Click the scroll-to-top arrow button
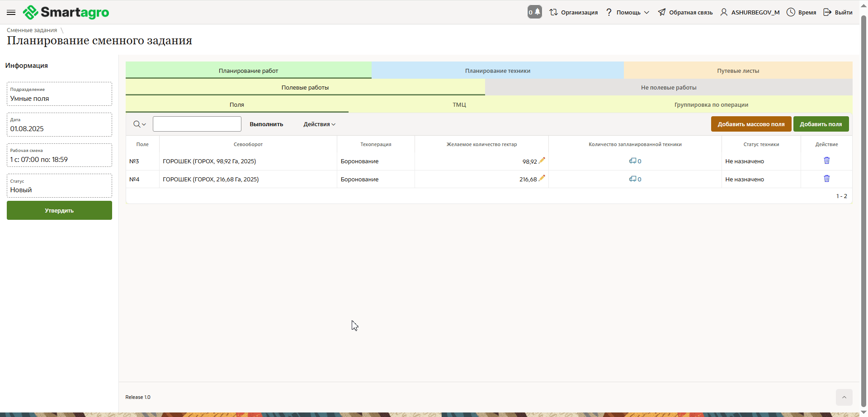The image size is (868, 417). 844,397
